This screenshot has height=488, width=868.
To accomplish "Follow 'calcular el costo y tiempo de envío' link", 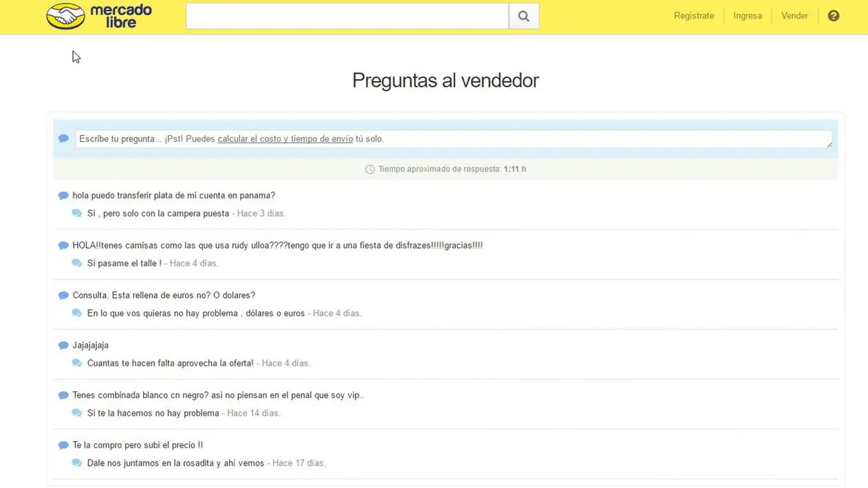I will click(285, 138).
